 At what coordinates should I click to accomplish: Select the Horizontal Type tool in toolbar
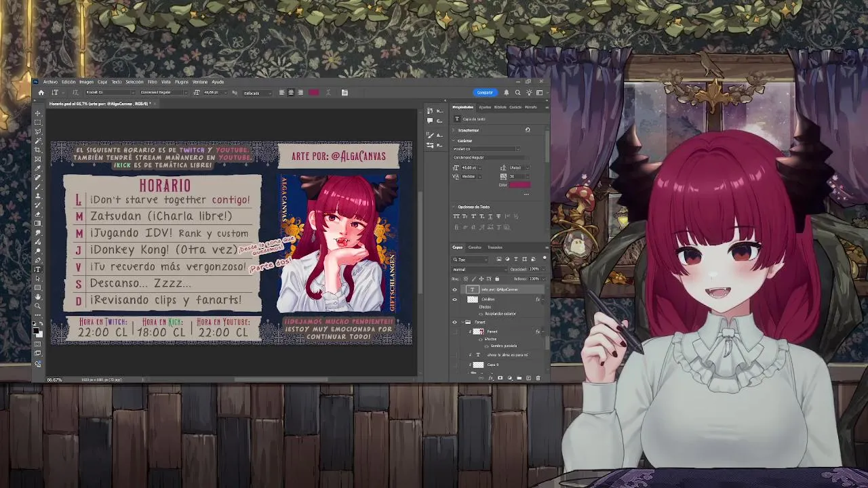(38, 270)
